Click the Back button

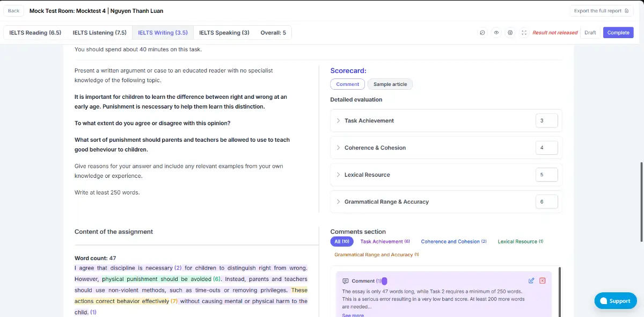point(13,11)
